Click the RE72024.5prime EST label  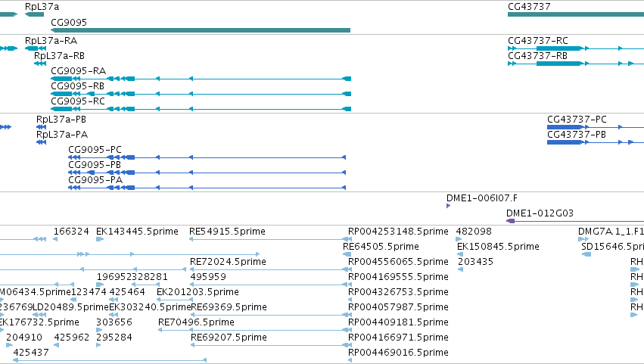[228, 262]
